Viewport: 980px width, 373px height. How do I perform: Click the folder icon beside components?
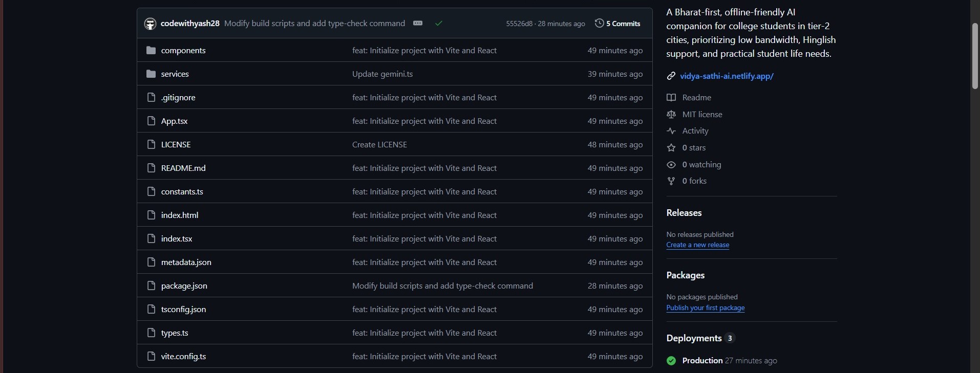[x=151, y=50]
